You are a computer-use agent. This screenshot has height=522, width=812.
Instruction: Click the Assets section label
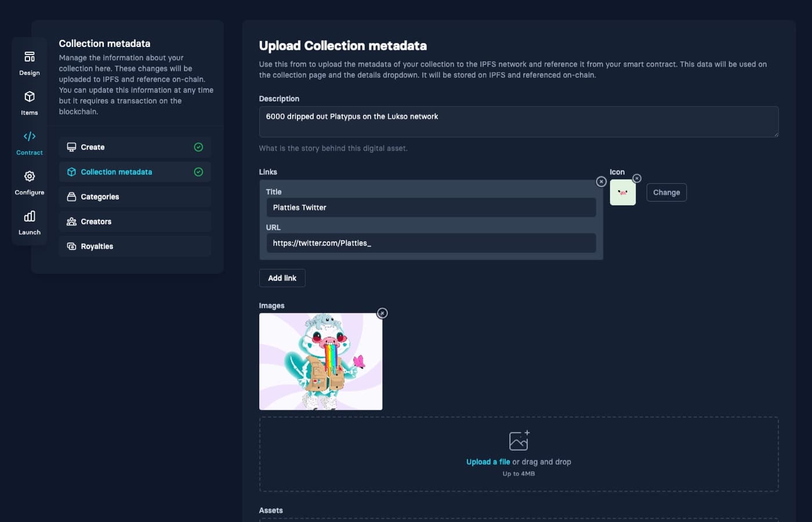pos(271,510)
